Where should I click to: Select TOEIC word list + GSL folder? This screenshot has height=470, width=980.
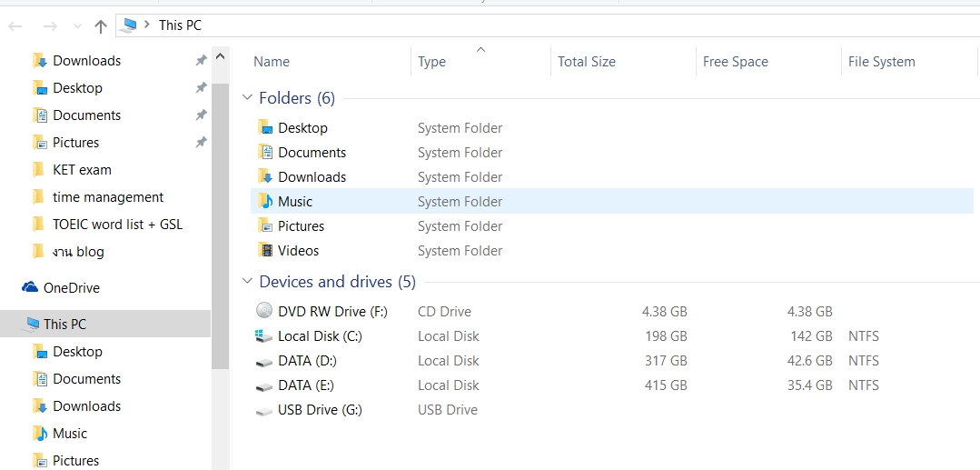pos(117,224)
